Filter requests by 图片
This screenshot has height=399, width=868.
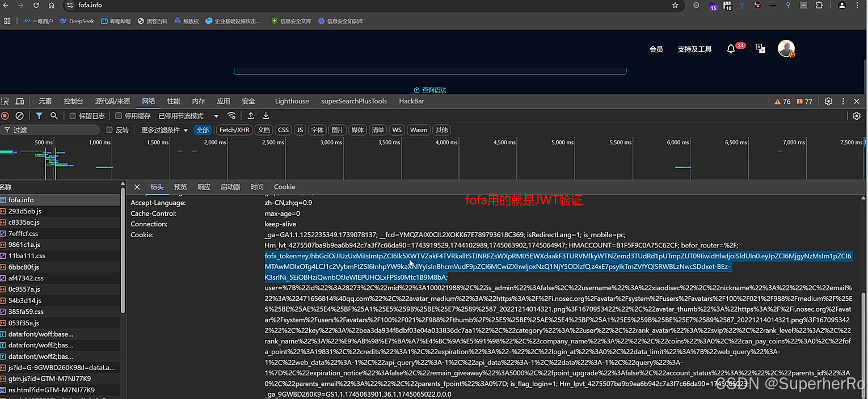(337, 130)
